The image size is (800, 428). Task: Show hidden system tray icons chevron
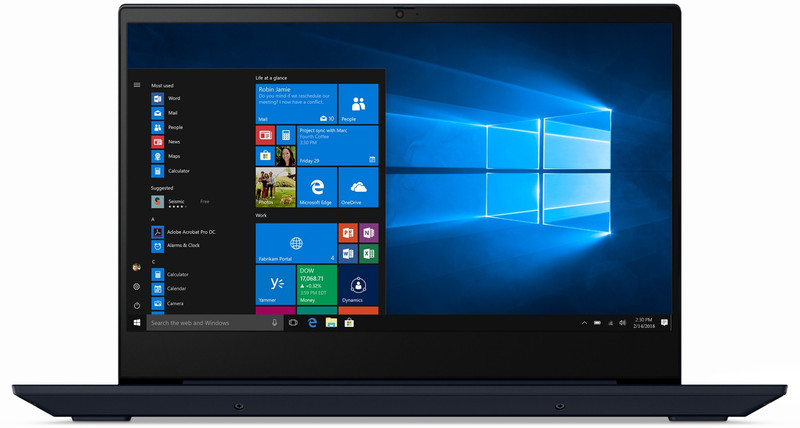[584, 323]
